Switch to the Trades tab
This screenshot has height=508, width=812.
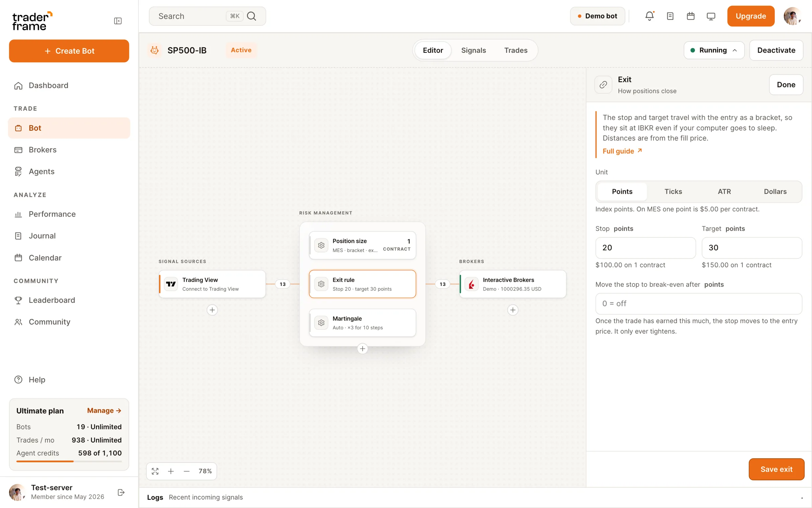tap(516, 50)
